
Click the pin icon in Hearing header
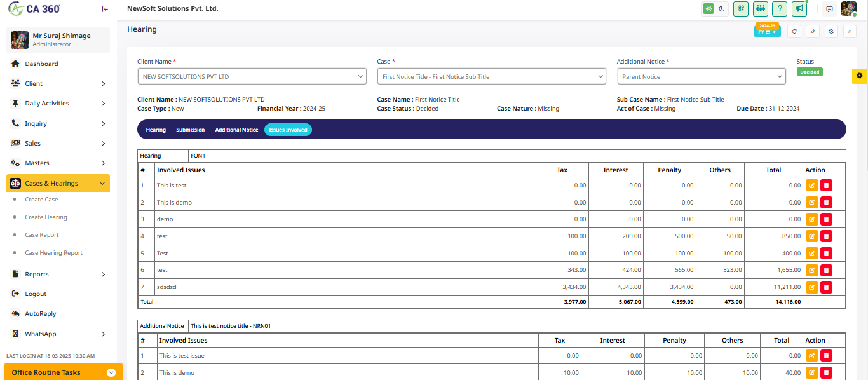812,31
